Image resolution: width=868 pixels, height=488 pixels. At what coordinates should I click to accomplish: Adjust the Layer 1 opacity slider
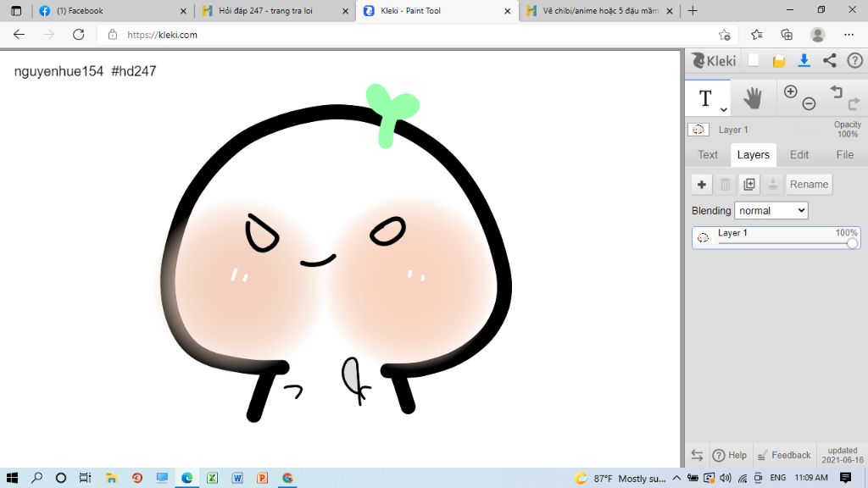click(x=852, y=243)
